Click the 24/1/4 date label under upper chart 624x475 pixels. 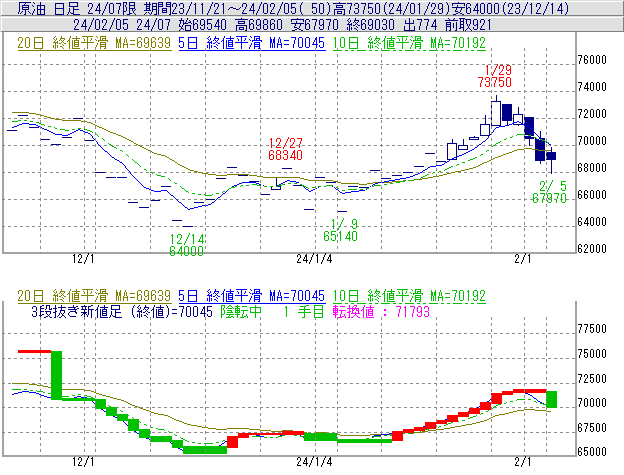(x=314, y=259)
